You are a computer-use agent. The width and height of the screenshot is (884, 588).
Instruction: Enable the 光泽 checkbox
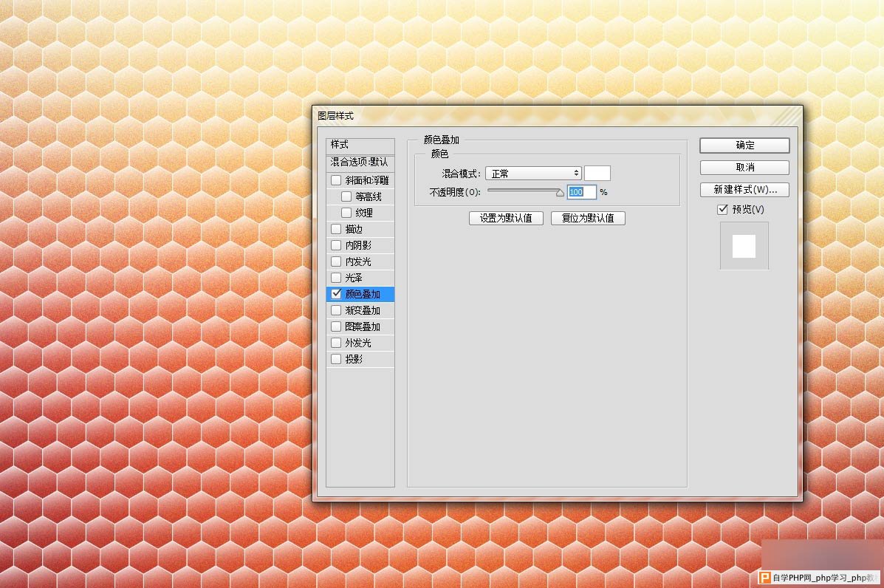pyautogui.click(x=336, y=278)
